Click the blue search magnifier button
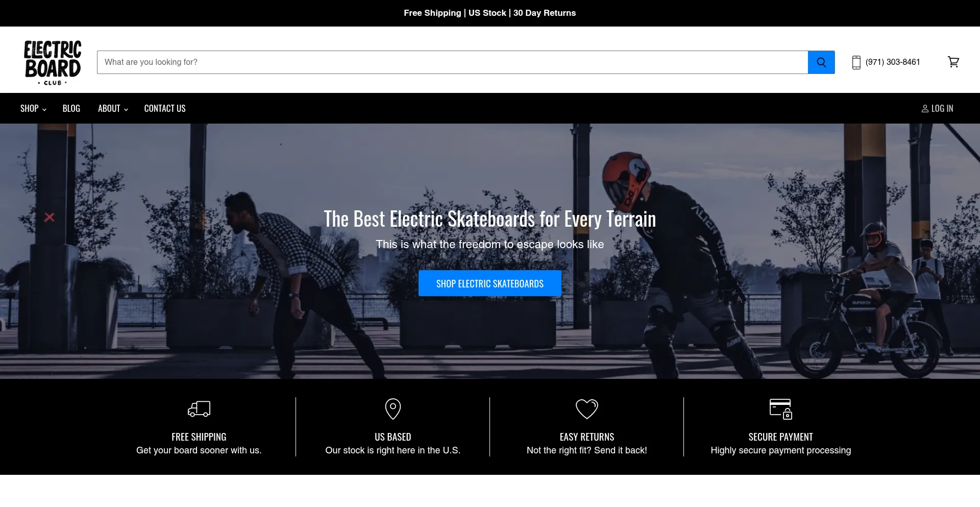 [x=821, y=62]
